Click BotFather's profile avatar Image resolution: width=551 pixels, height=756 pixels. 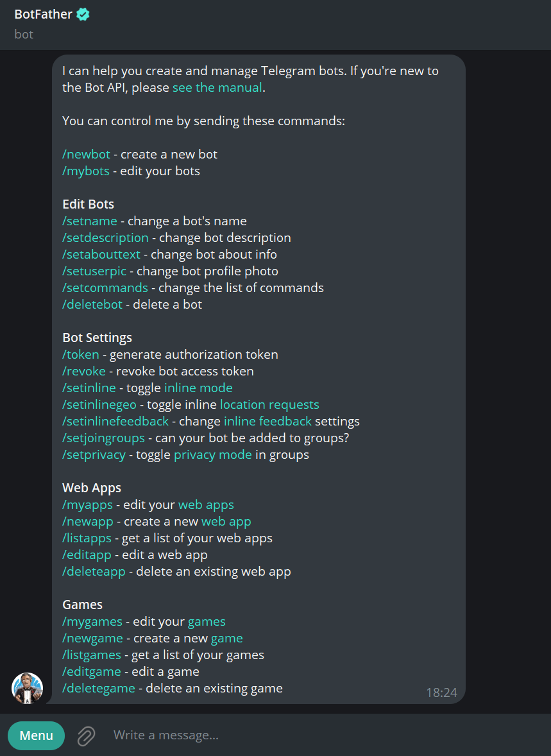(26, 687)
